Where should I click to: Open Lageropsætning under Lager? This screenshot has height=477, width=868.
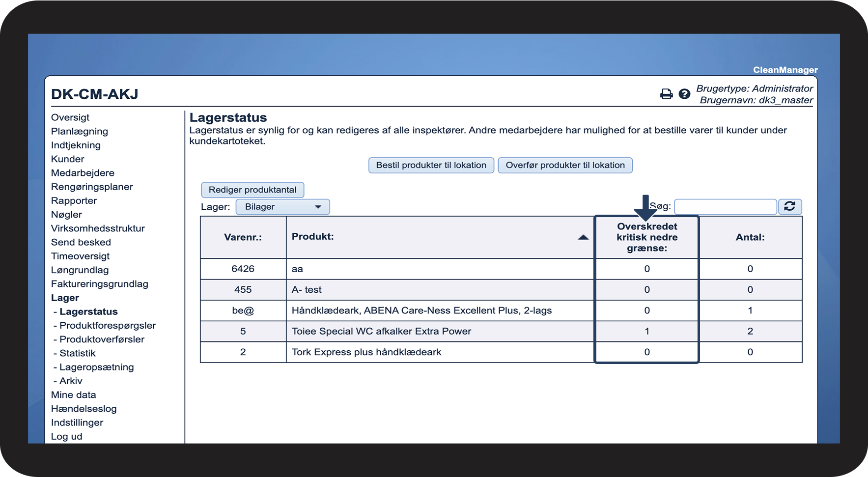pos(96,367)
